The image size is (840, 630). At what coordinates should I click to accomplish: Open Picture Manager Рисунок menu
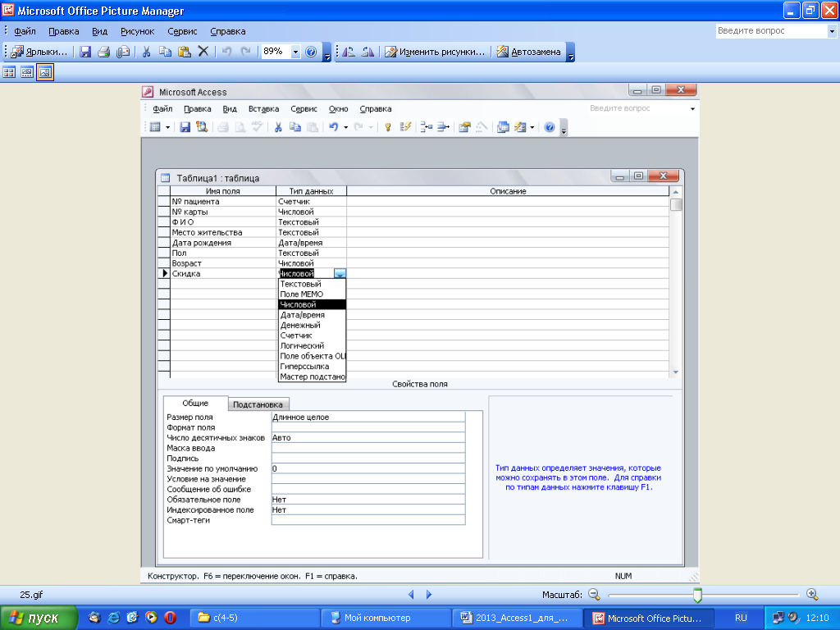click(x=137, y=31)
